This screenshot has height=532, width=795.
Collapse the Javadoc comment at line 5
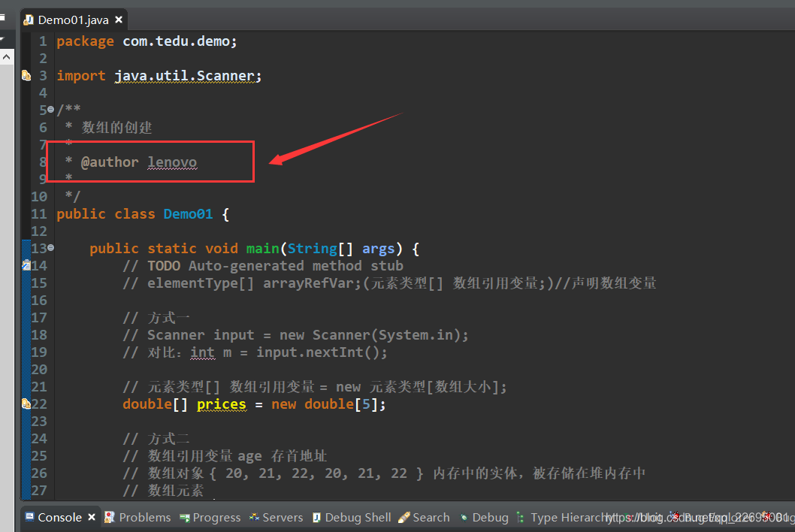click(x=50, y=110)
